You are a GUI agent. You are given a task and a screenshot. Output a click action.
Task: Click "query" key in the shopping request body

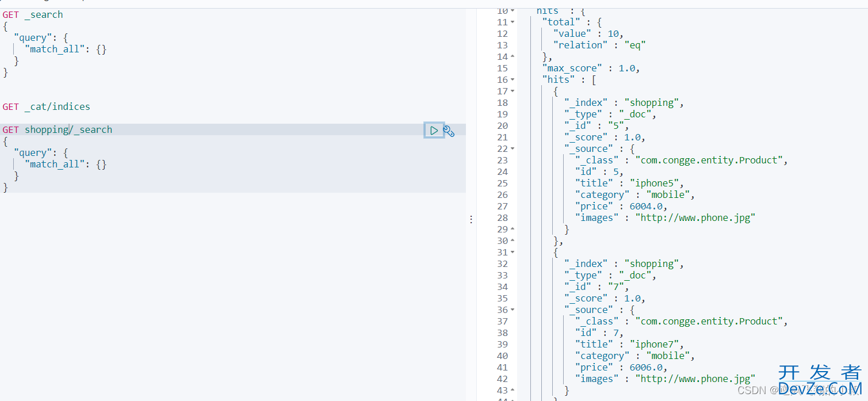coord(33,152)
